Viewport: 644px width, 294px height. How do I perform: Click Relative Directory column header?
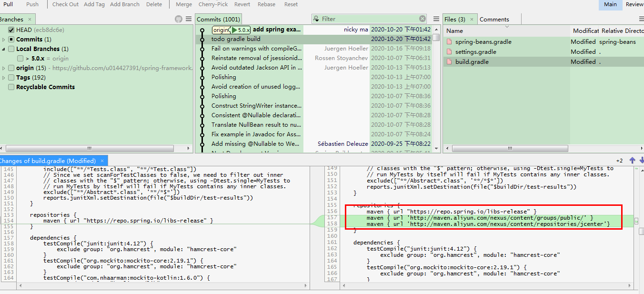622,31
